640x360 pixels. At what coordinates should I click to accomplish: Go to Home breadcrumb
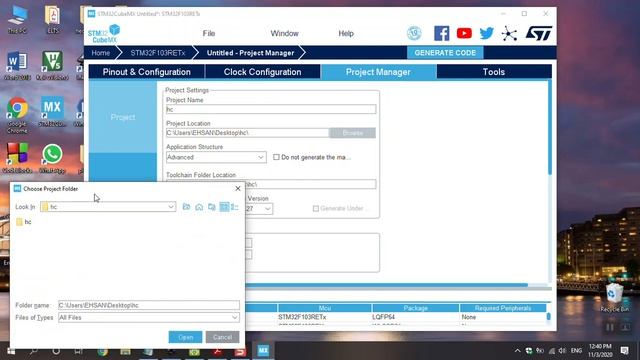click(x=101, y=53)
